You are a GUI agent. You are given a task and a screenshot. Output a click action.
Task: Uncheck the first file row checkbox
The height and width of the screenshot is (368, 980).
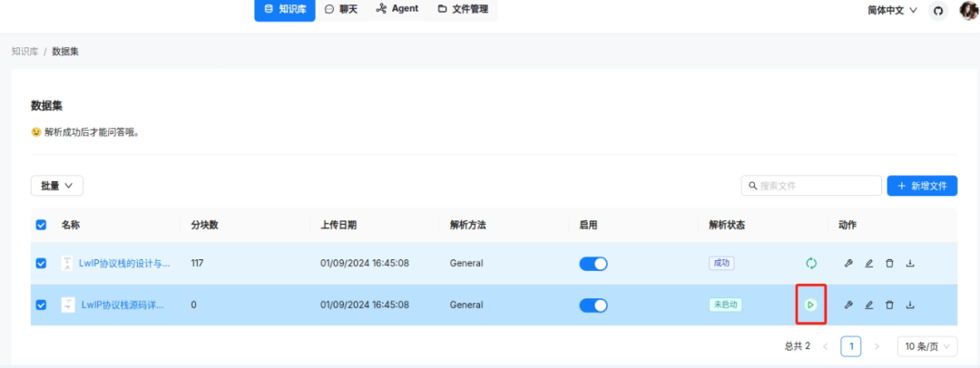(x=41, y=264)
